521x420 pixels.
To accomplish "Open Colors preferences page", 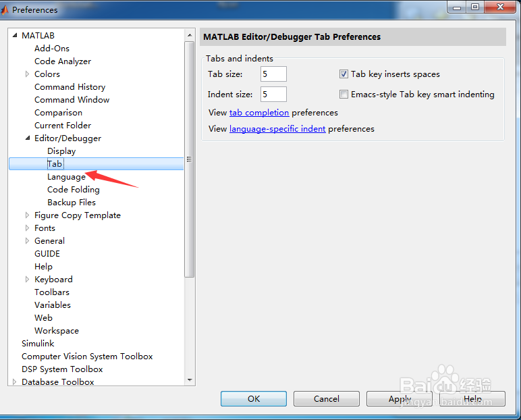I will 47,74.
